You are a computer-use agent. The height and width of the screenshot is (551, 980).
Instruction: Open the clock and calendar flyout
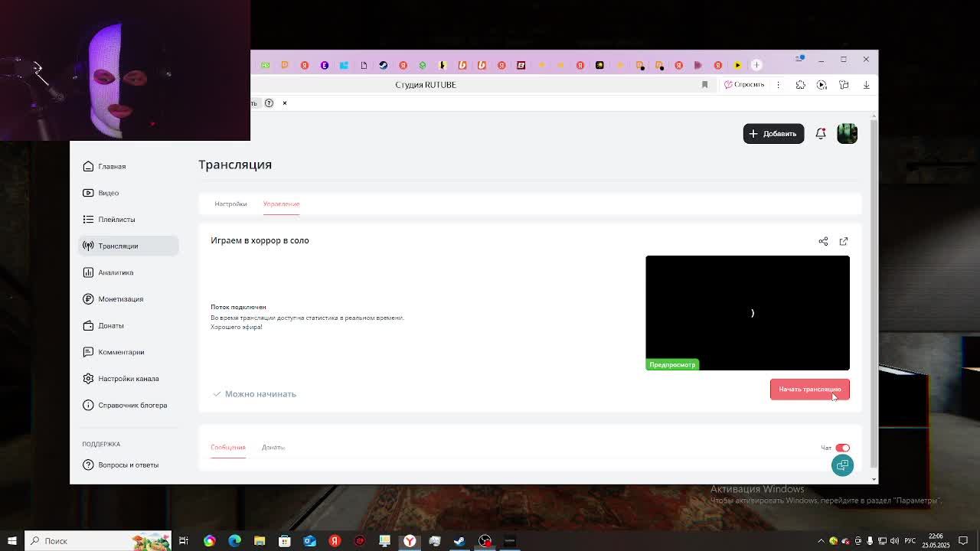point(936,541)
